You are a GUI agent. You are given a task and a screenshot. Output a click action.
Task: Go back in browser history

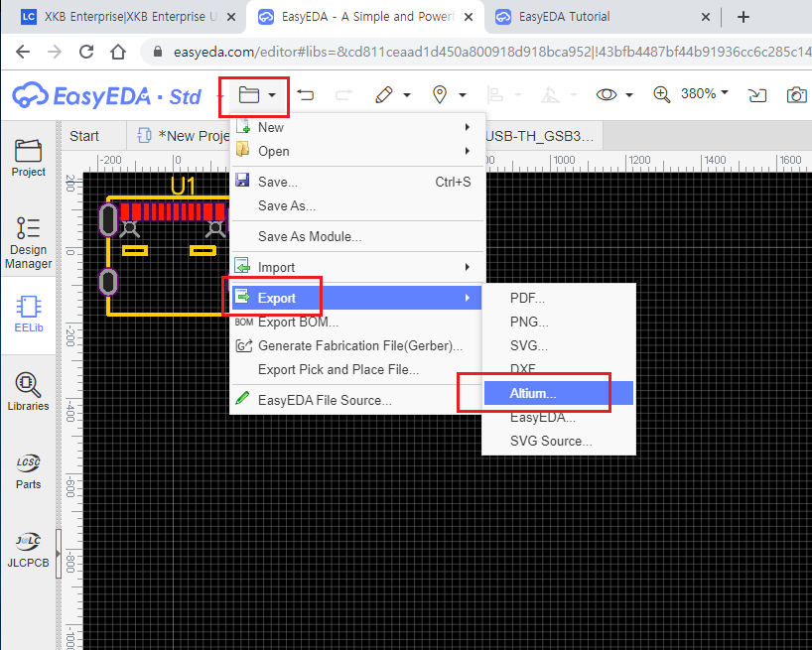(x=23, y=52)
